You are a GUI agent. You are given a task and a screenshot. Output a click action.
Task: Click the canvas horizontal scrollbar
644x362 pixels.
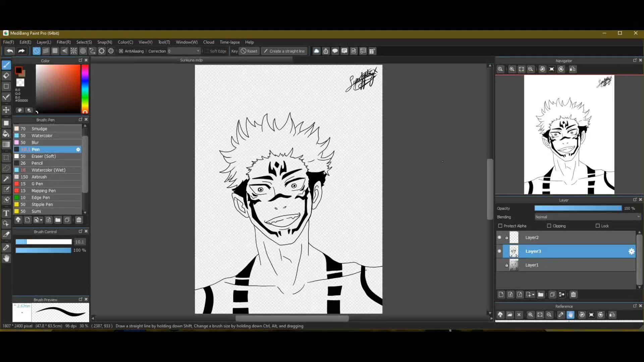(292, 318)
